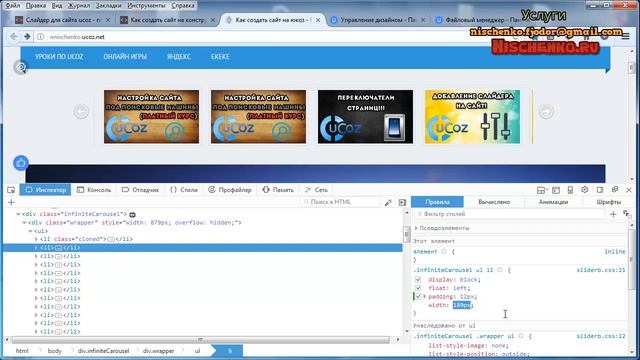Expand the li class cloned node

click(36, 239)
